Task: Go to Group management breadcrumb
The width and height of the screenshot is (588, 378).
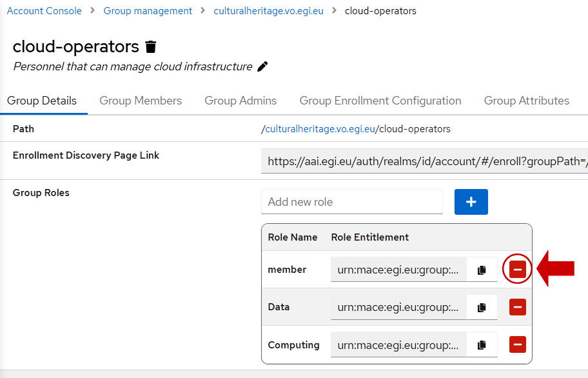Action: coord(148,11)
